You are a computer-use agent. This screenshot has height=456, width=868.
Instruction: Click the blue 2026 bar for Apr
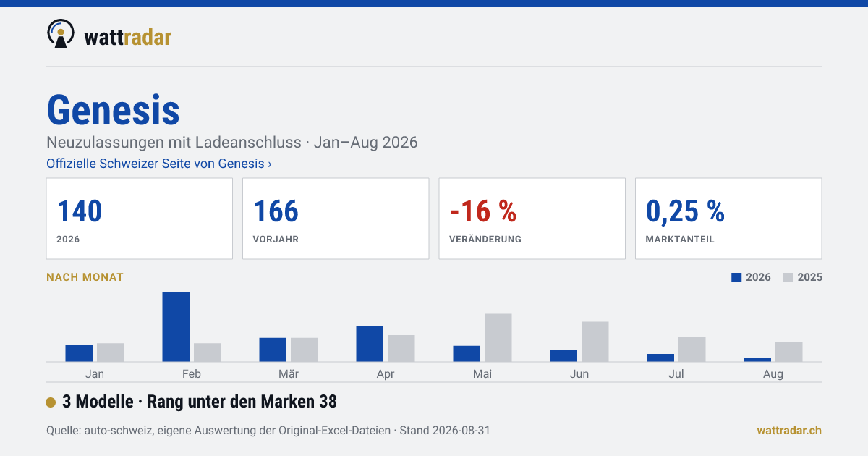point(370,344)
